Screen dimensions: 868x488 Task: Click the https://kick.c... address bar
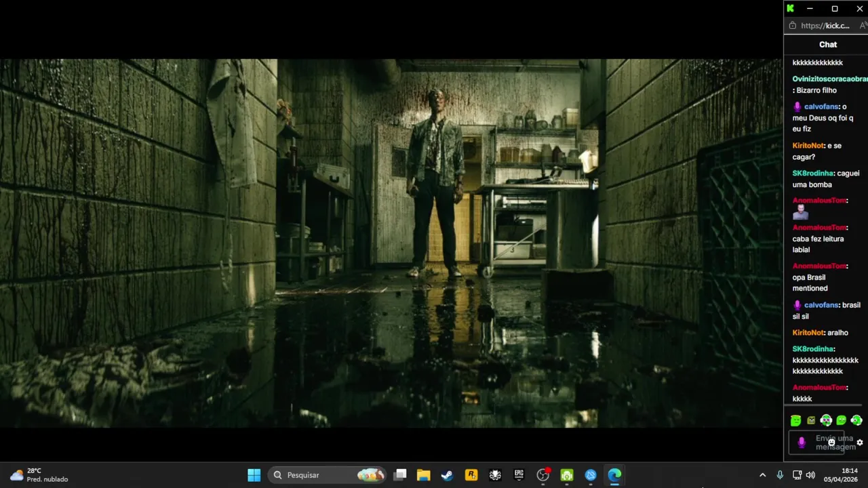point(825,26)
